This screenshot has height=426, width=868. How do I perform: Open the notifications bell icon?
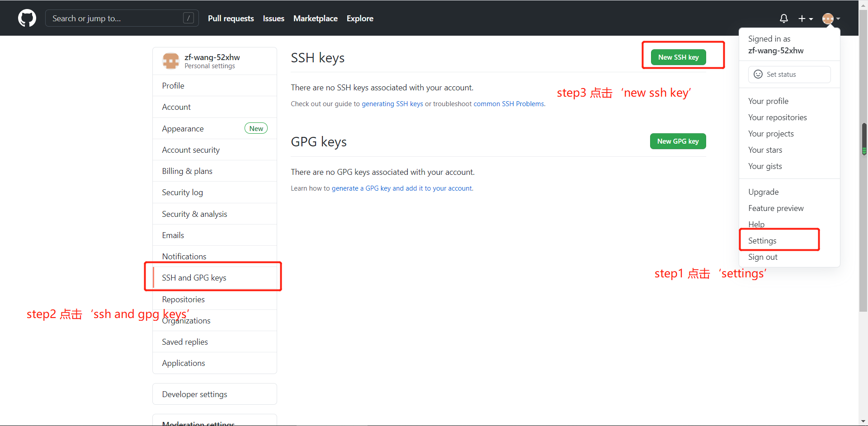click(784, 19)
